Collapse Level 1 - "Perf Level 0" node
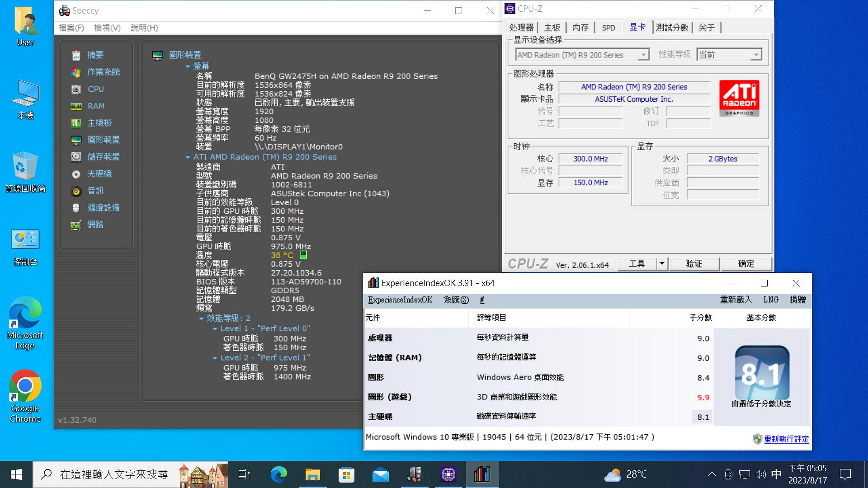 pyautogui.click(x=215, y=329)
